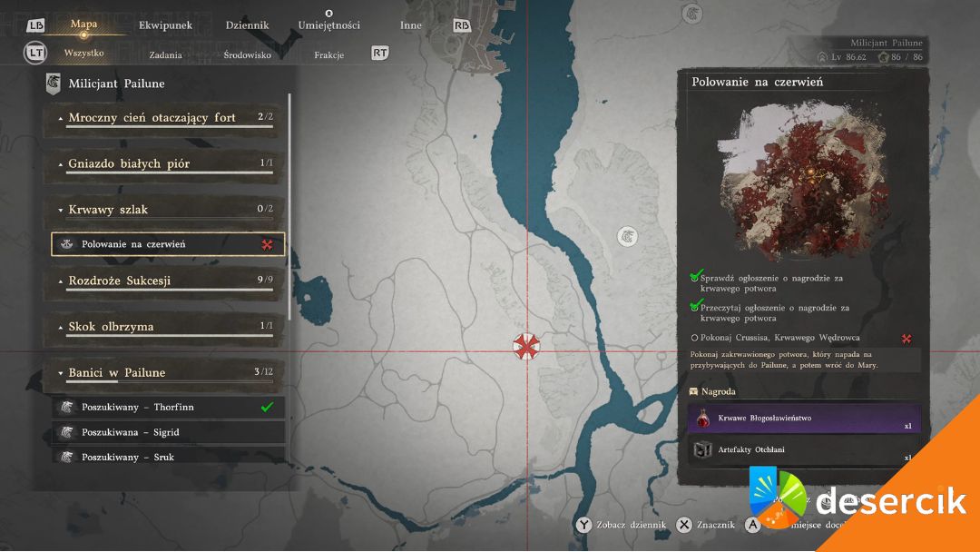Click the Y button Zobacz dziennik icon
This screenshot has width=980, height=552.
pyautogui.click(x=583, y=525)
